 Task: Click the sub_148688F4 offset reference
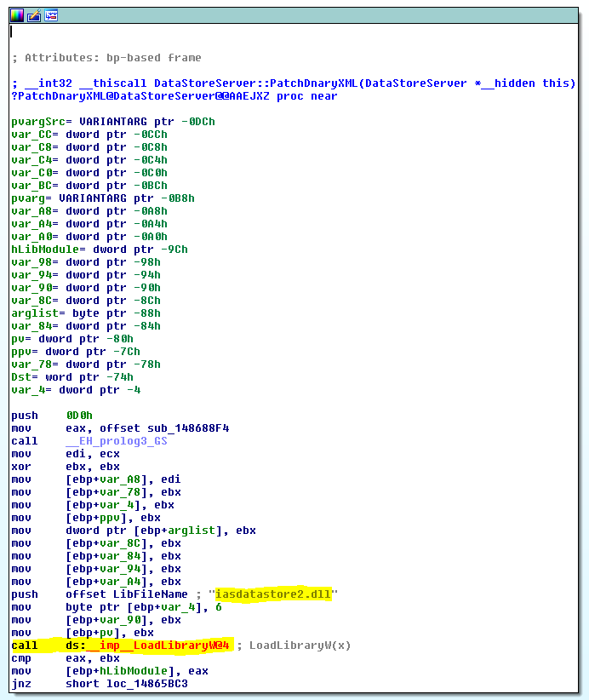click(188, 429)
